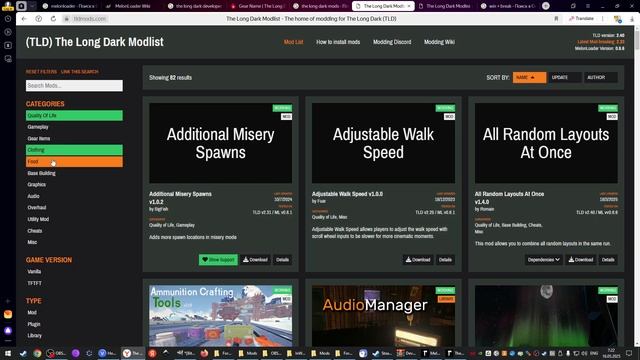Open Ammunition Crafting Tools thumbnail
Viewport: 640px width, 360px height.
[x=220, y=316]
